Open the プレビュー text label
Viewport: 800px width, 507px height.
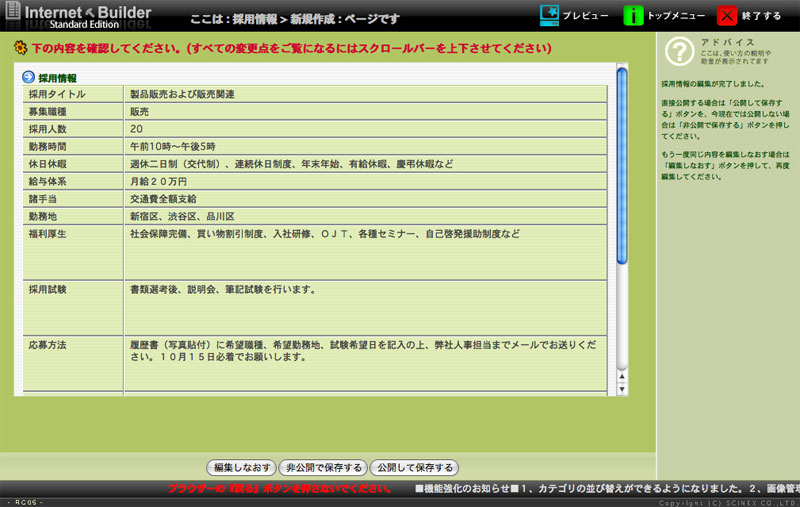point(585,16)
